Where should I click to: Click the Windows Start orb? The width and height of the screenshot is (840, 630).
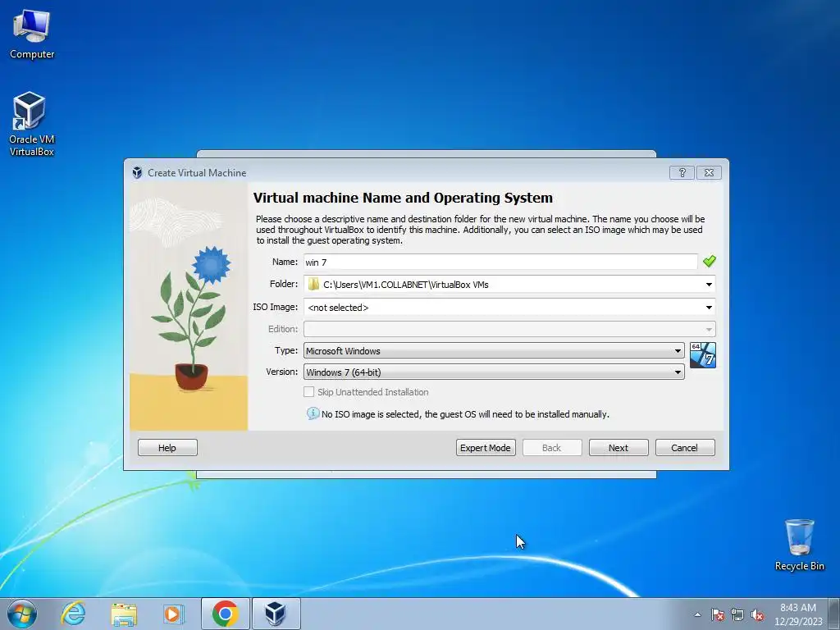tap(22, 614)
